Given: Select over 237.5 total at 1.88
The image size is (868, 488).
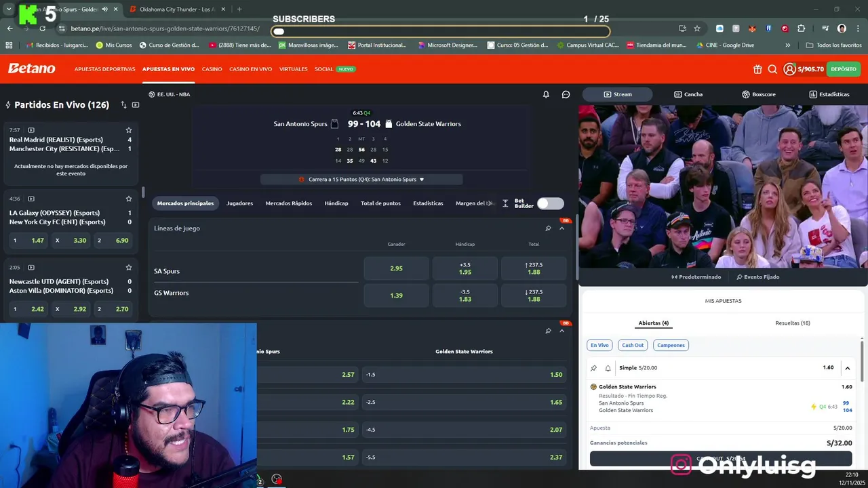Looking at the screenshot, I should point(534,268).
